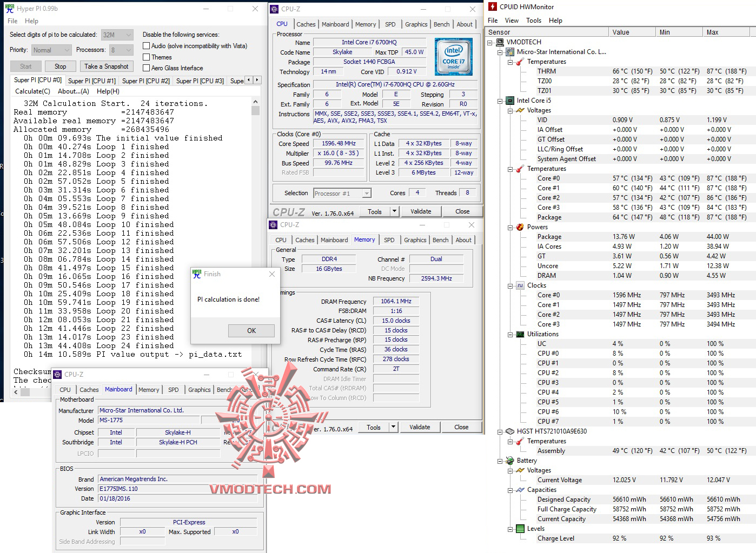Image resolution: width=756 pixels, height=553 pixels.
Task: Click the CPU-Z icon of the Mainboard window
Action: [58, 374]
